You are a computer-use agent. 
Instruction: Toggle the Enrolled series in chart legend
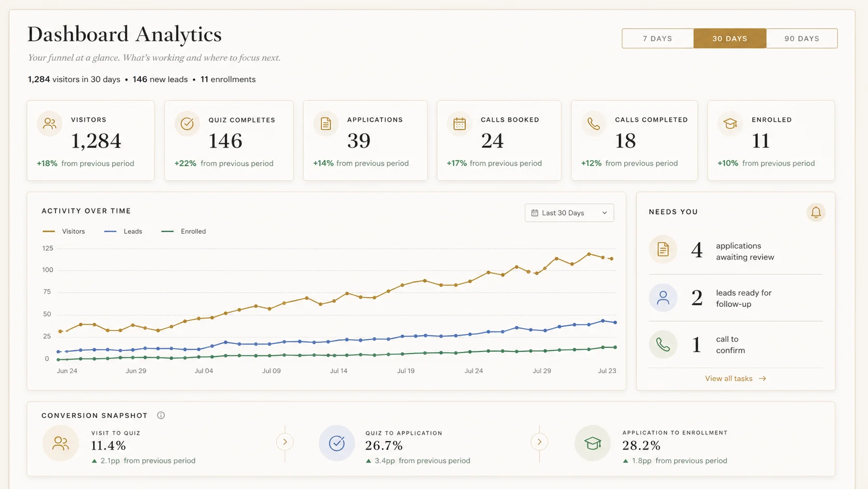[184, 231]
